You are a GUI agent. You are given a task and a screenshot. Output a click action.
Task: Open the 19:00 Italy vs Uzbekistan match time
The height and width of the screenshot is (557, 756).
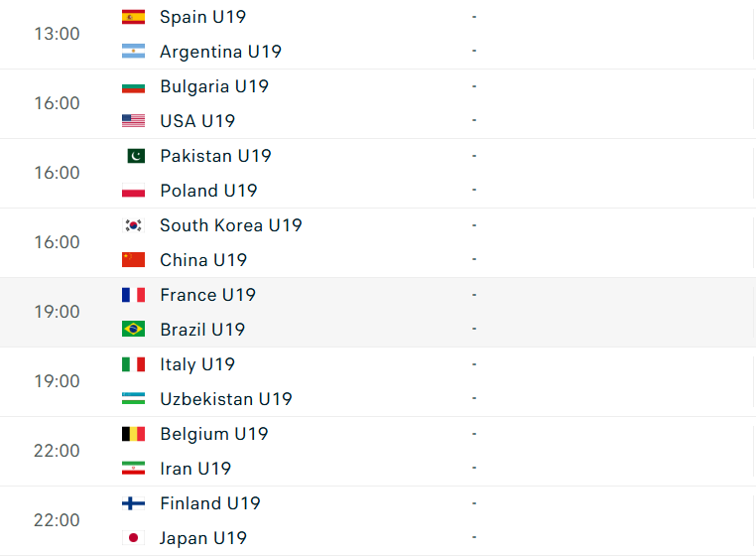57,381
